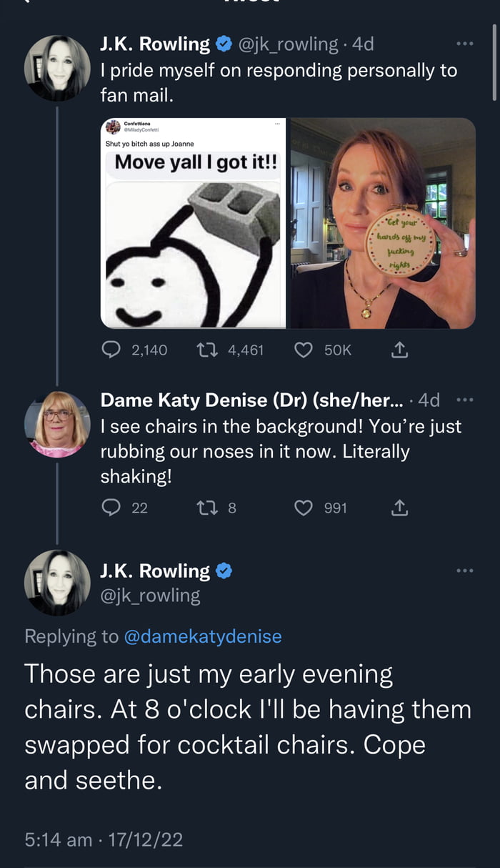The height and width of the screenshot is (868, 500).
Task: Open more options on the cocktail chairs reply
Action: (464, 570)
